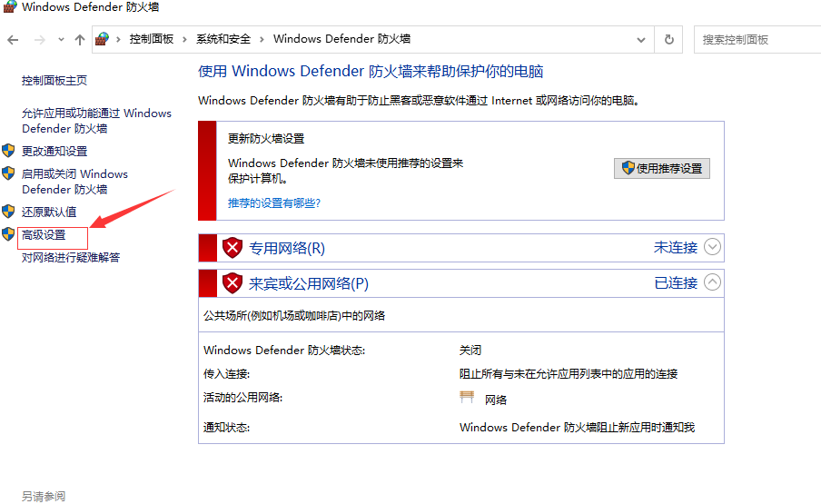This screenshot has width=821, height=504.
Task: Click the shield icon beside 还原默认值
Action: (8, 212)
